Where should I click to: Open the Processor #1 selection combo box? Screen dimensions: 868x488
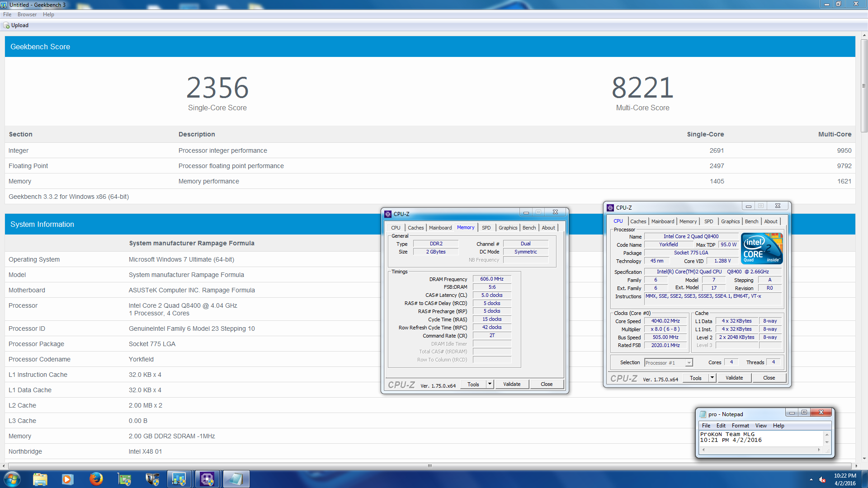[669, 363]
